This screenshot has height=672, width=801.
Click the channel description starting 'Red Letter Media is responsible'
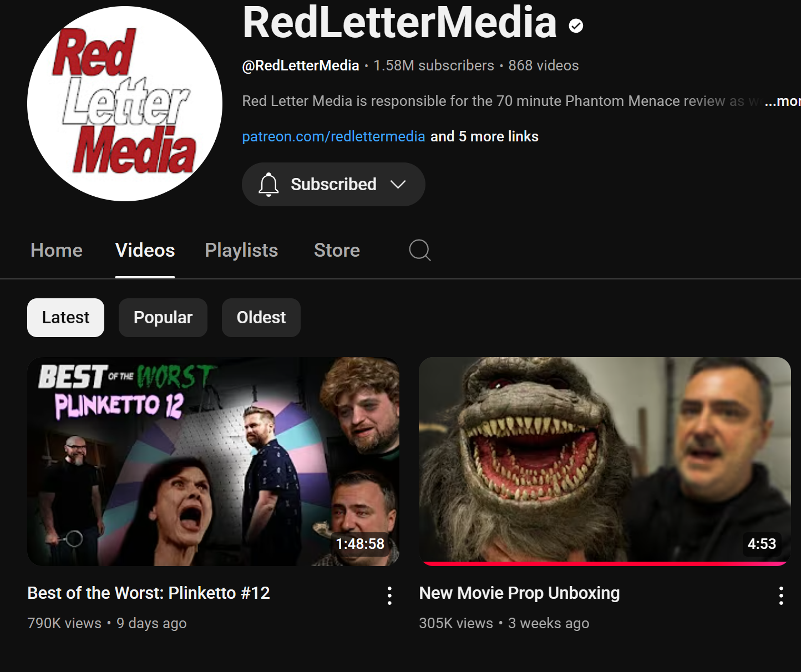coord(502,101)
